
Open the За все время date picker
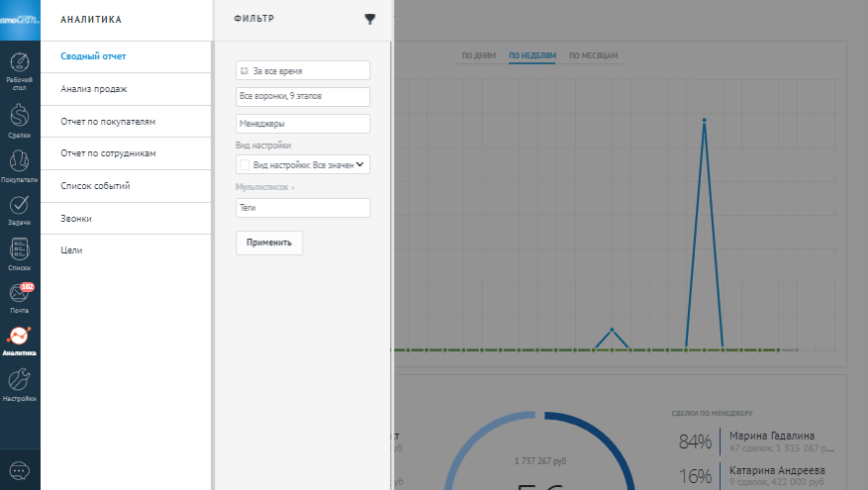[303, 70]
